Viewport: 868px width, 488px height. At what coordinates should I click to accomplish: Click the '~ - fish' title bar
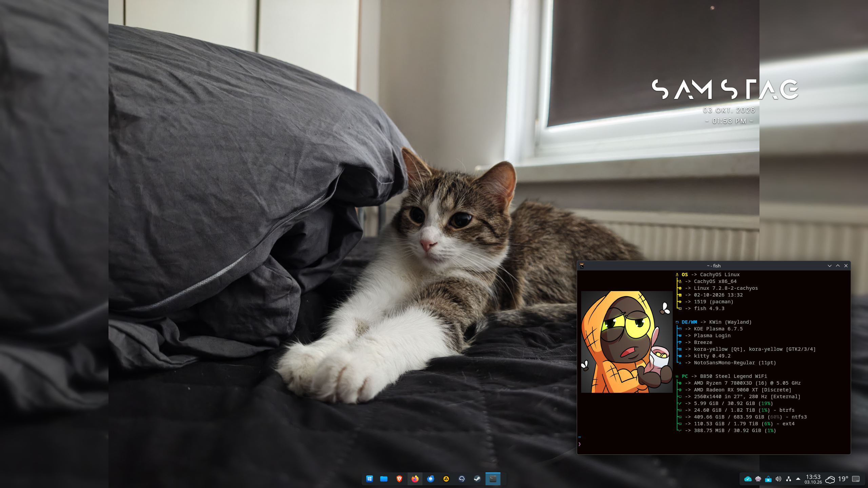pos(714,266)
